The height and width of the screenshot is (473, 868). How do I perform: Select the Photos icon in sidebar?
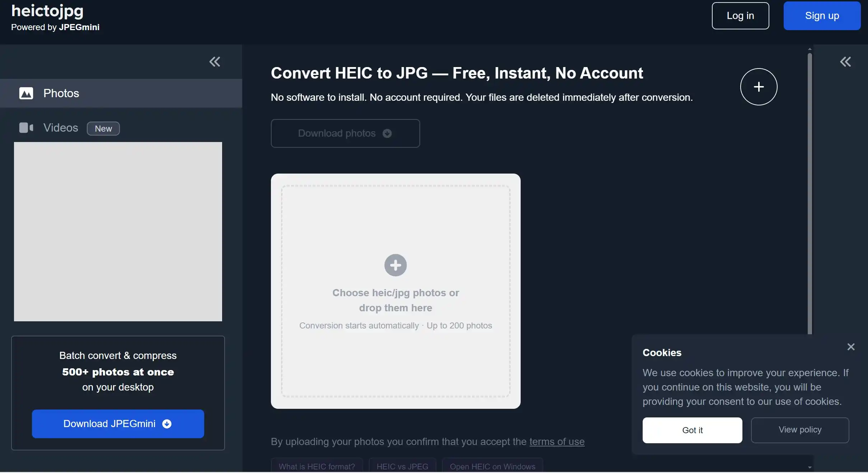tap(26, 93)
